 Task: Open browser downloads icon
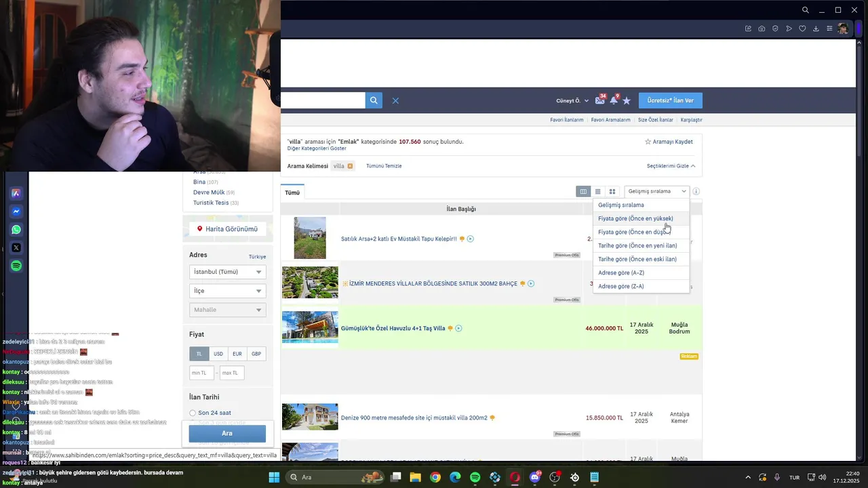pos(816,28)
